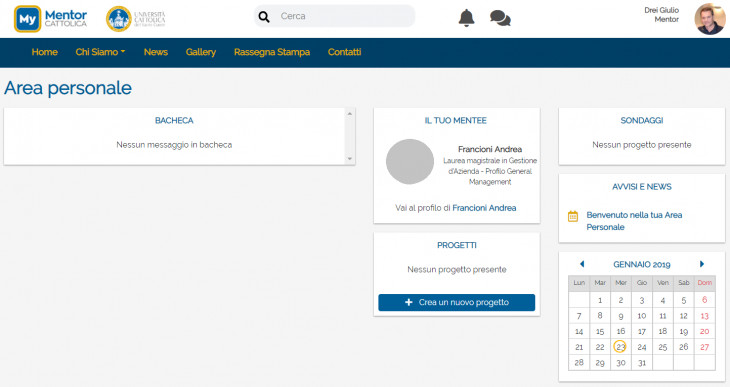
Task: Open the News menu item
Action: click(155, 52)
